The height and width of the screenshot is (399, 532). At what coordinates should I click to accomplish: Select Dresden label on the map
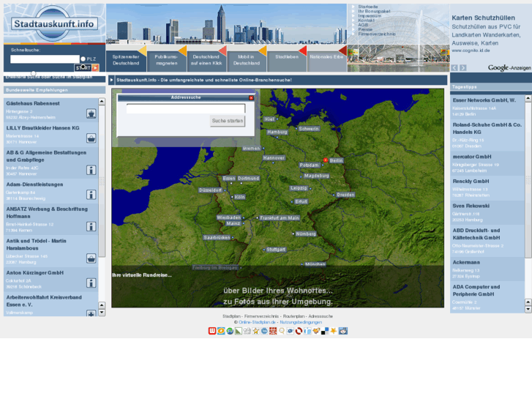(x=345, y=195)
